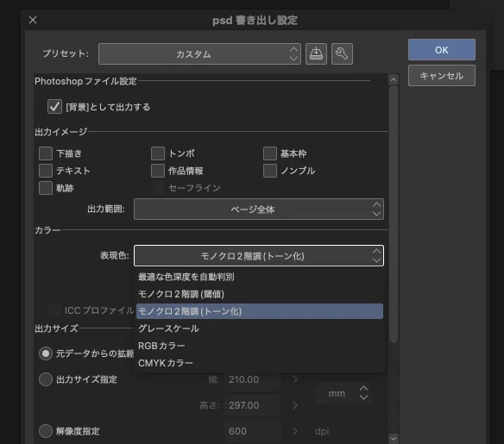
Task: Choose グレースケール option
Action: click(260, 328)
